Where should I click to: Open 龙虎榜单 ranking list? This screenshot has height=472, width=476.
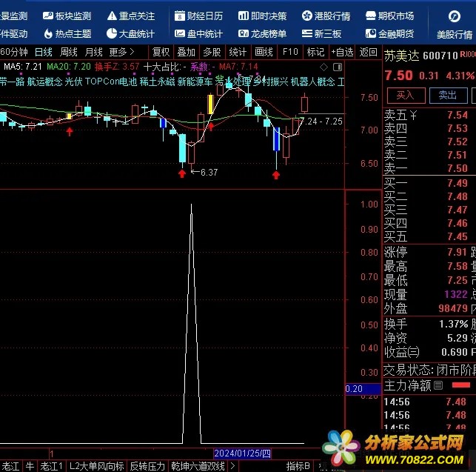pyautogui.click(x=262, y=33)
